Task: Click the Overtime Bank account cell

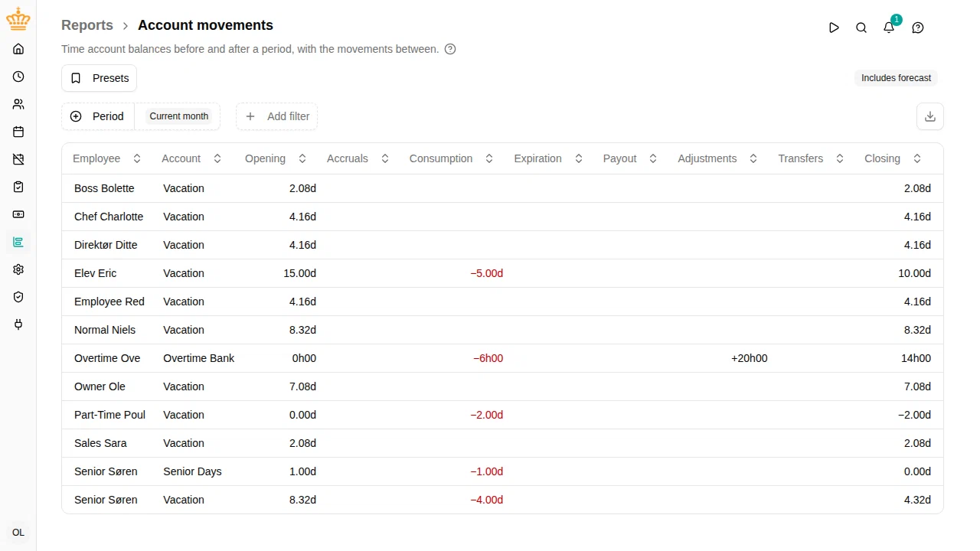Action: coord(199,358)
